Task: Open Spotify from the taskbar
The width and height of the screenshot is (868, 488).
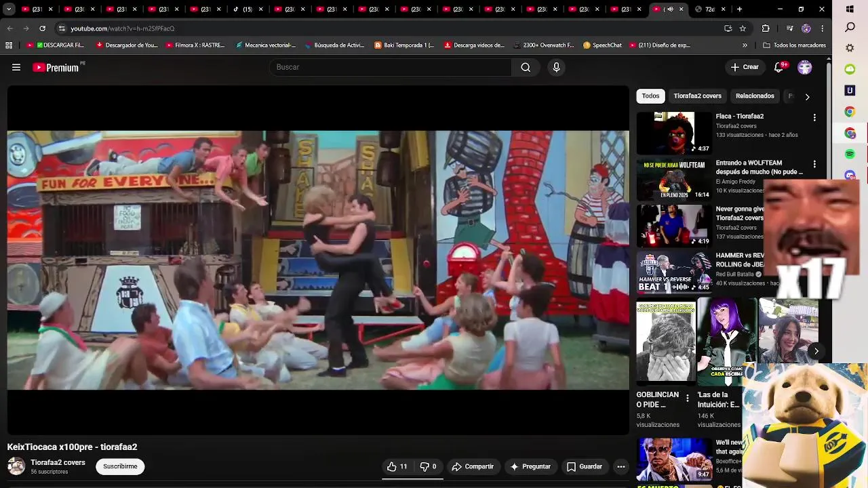Action: [850, 155]
